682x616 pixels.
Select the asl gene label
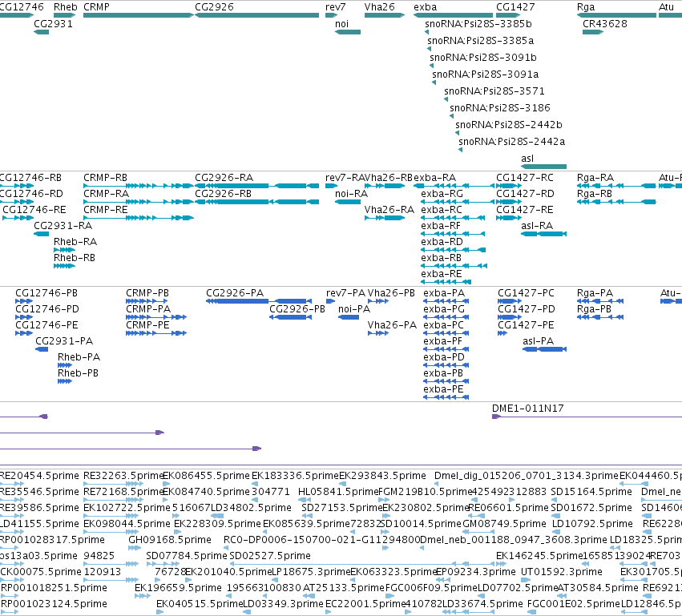[527, 159]
